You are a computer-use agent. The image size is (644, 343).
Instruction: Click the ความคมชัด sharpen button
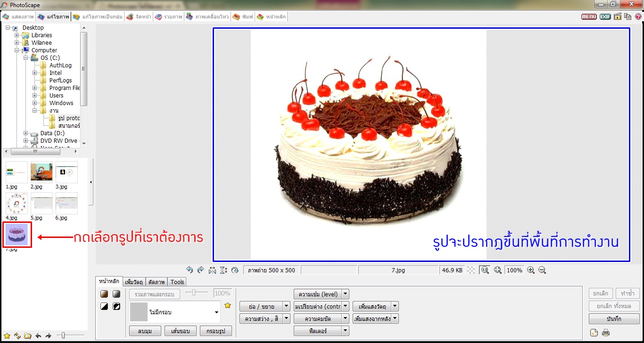pos(318,318)
